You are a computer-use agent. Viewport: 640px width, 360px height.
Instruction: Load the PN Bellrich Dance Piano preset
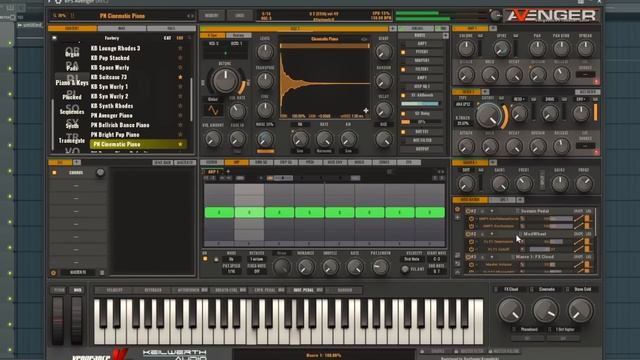point(120,125)
